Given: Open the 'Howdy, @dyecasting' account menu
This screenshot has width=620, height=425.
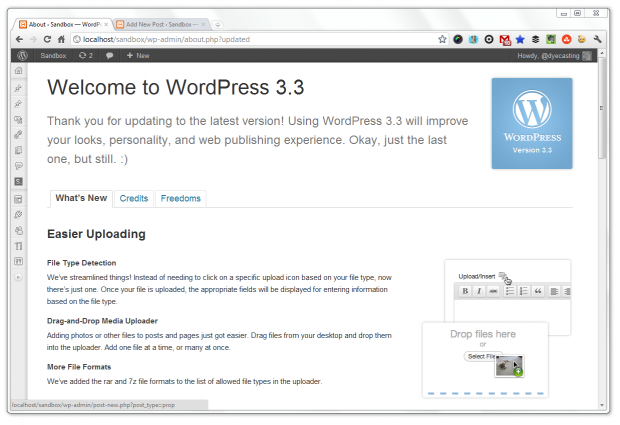Looking at the screenshot, I should point(545,56).
